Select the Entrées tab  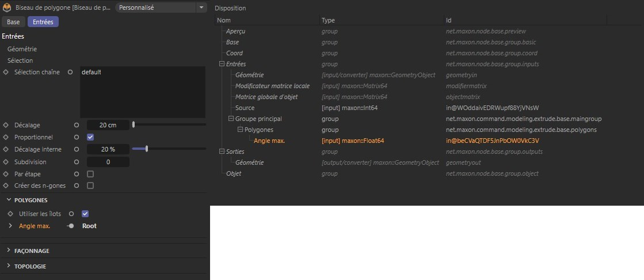coord(43,22)
